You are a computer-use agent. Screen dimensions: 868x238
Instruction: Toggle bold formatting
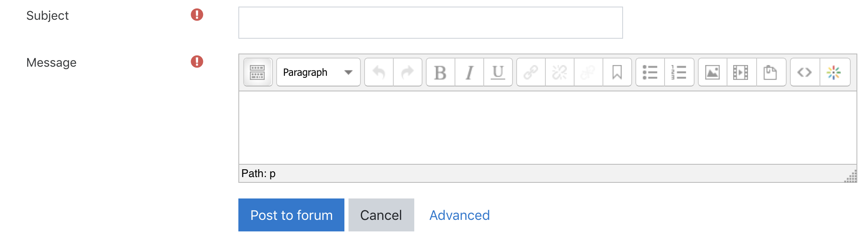pyautogui.click(x=441, y=72)
